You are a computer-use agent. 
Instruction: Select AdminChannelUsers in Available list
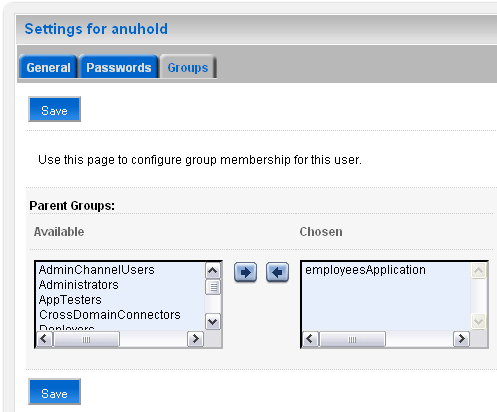pyautogui.click(x=97, y=270)
